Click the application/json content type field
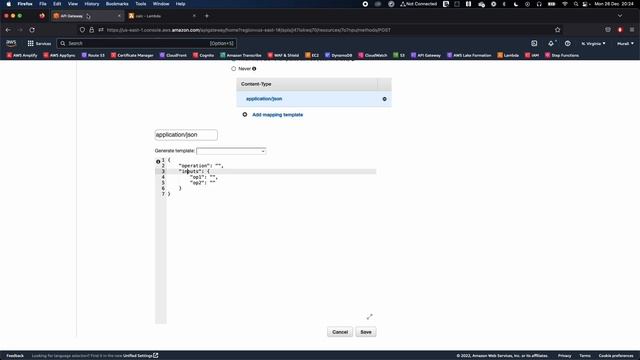This screenshot has height=360, width=640. [x=186, y=135]
